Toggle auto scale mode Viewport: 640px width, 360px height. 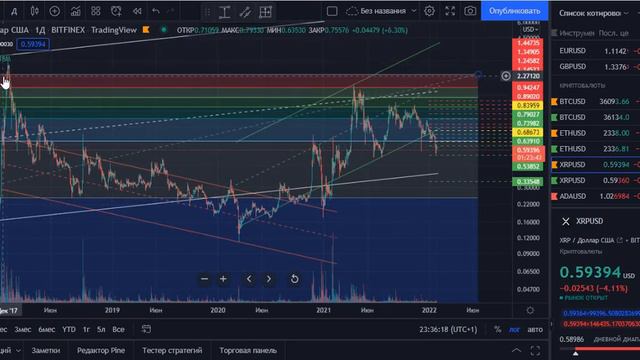point(535,329)
